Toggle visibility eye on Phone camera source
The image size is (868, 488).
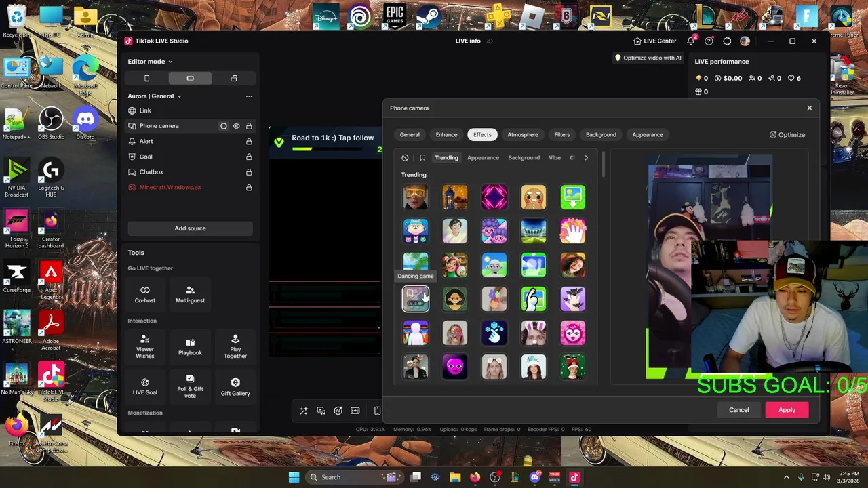tap(236, 126)
